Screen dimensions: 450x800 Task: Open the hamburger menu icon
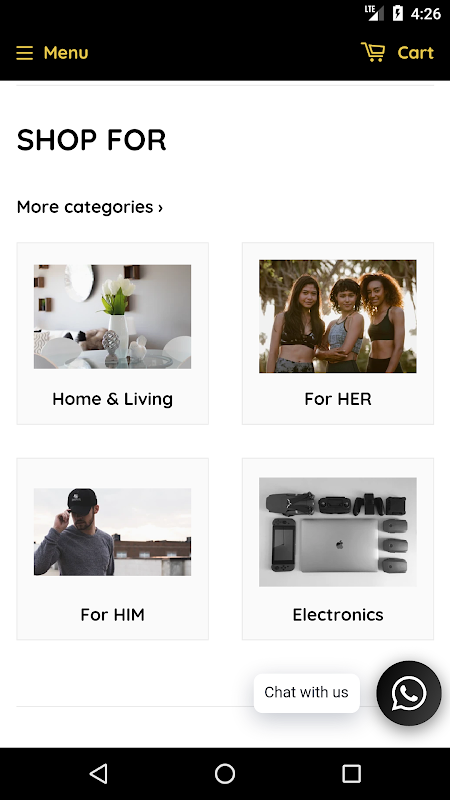tap(24, 53)
